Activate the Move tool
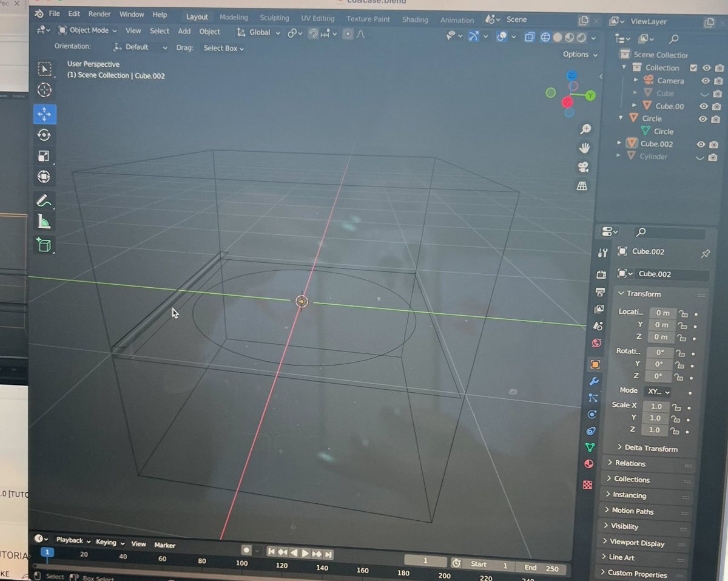 pyautogui.click(x=44, y=114)
